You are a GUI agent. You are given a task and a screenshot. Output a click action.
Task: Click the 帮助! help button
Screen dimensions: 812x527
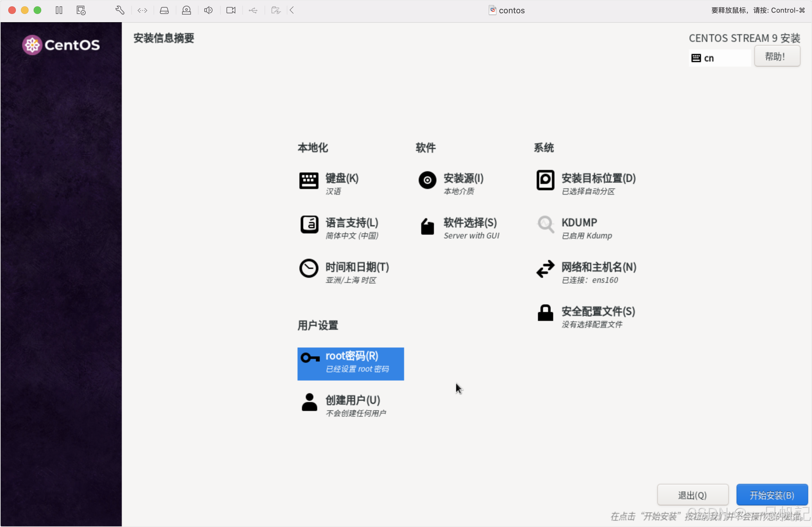click(x=777, y=56)
